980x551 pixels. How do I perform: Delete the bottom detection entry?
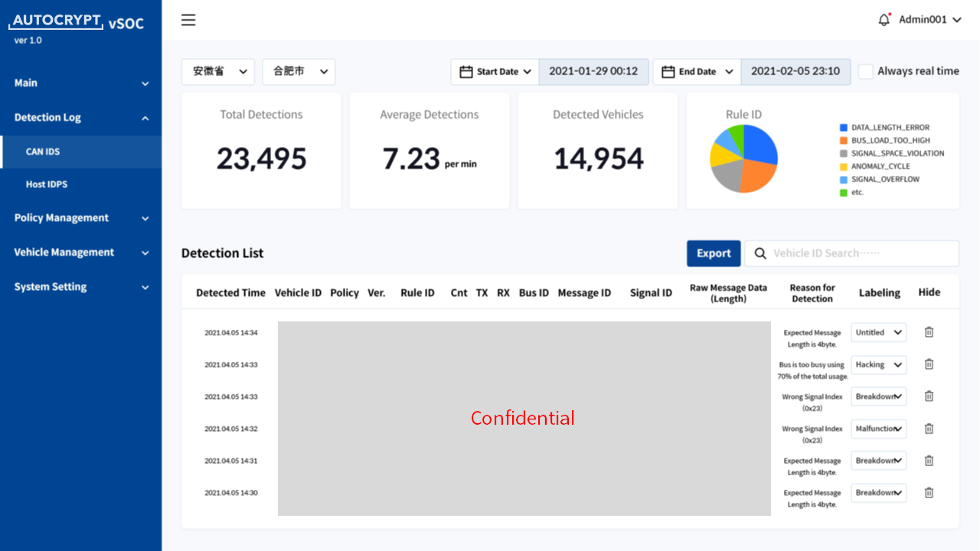pos(929,493)
